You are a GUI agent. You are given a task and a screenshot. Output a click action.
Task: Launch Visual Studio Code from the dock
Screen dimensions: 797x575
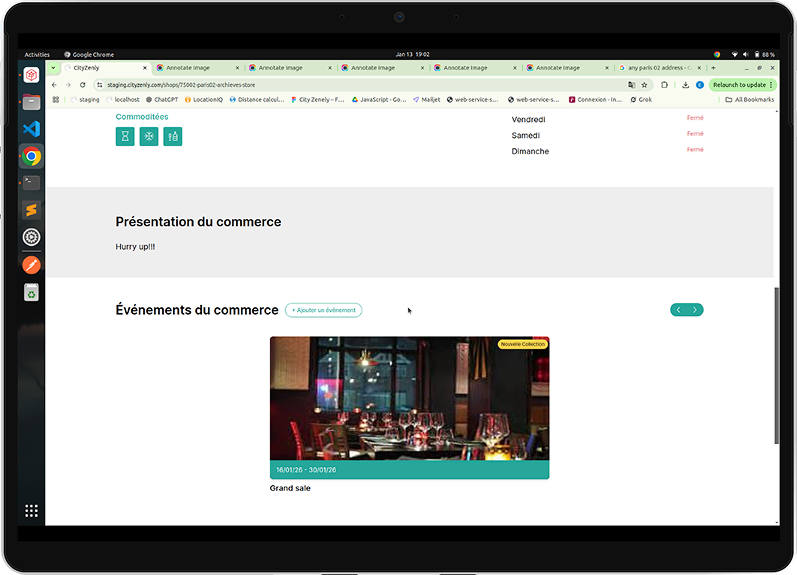[x=32, y=129]
